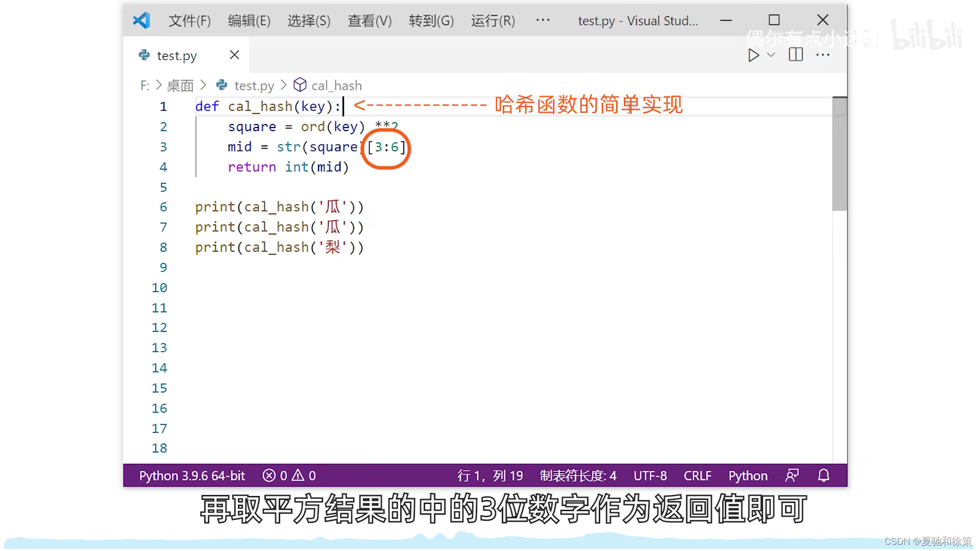This screenshot has width=980, height=551.
Task: Click the Split Editor icon
Action: pos(795,55)
